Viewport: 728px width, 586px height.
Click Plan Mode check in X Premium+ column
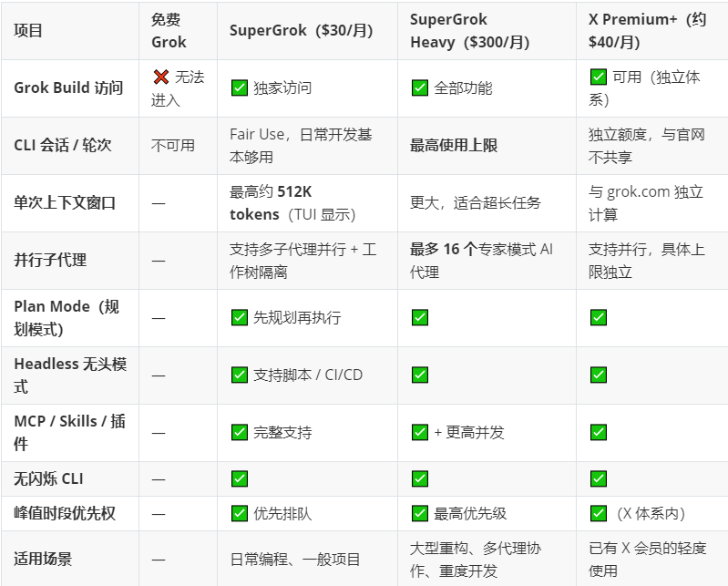(x=599, y=317)
